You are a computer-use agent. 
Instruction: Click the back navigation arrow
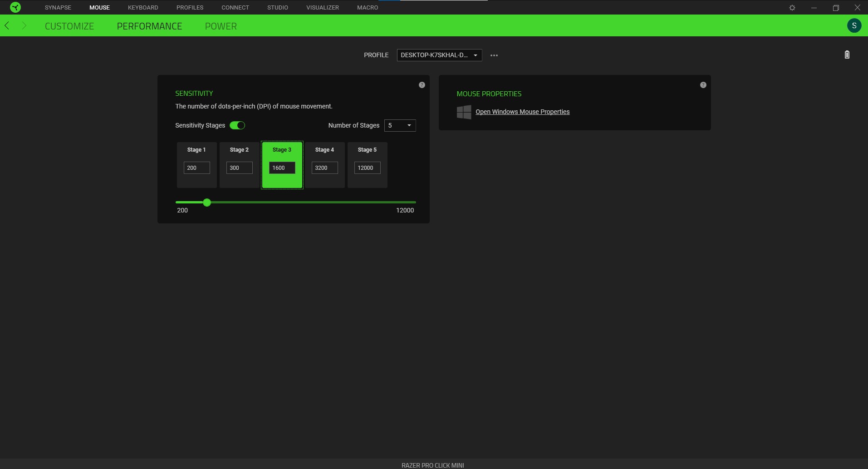pos(7,26)
